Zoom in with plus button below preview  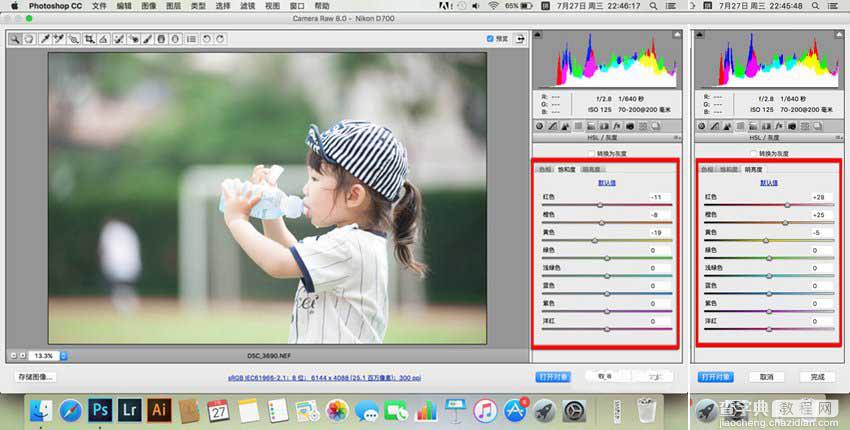pos(23,356)
